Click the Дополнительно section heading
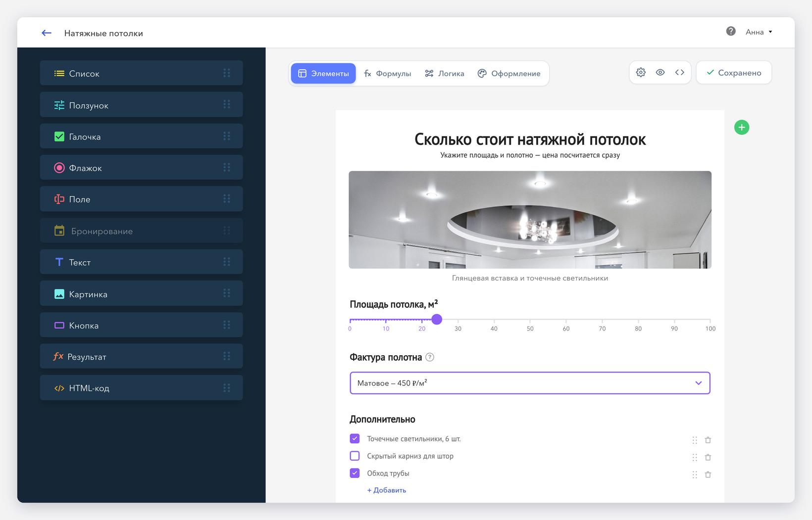Screen dimensions: 812x520 coord(382,419)
